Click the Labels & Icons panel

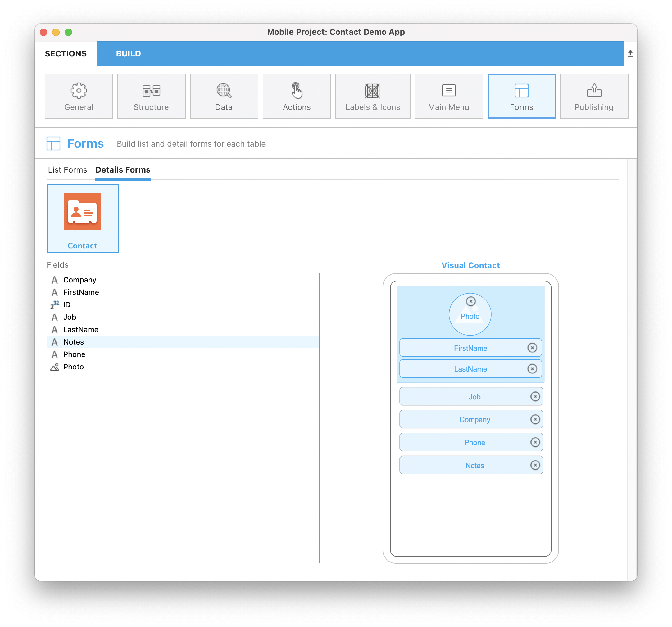[372, 96]
